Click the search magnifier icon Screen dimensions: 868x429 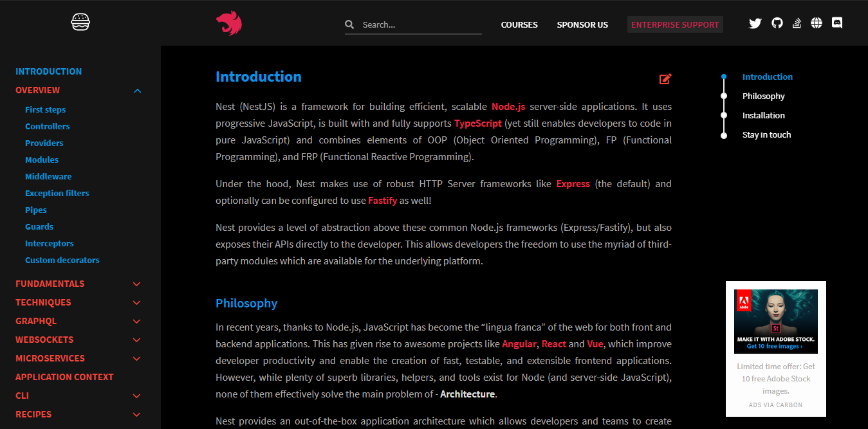pyautogui.click(x=349, y=24)
